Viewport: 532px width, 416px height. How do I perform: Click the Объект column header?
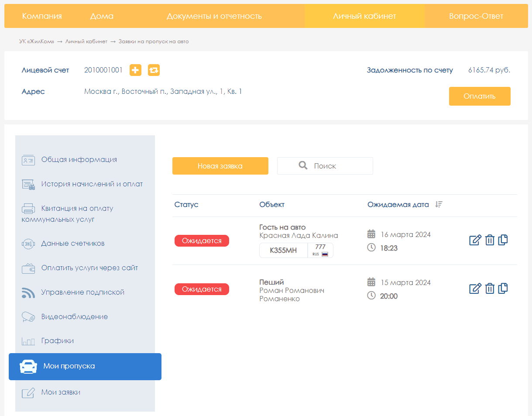pyautogui.click(x=272, y=205)
